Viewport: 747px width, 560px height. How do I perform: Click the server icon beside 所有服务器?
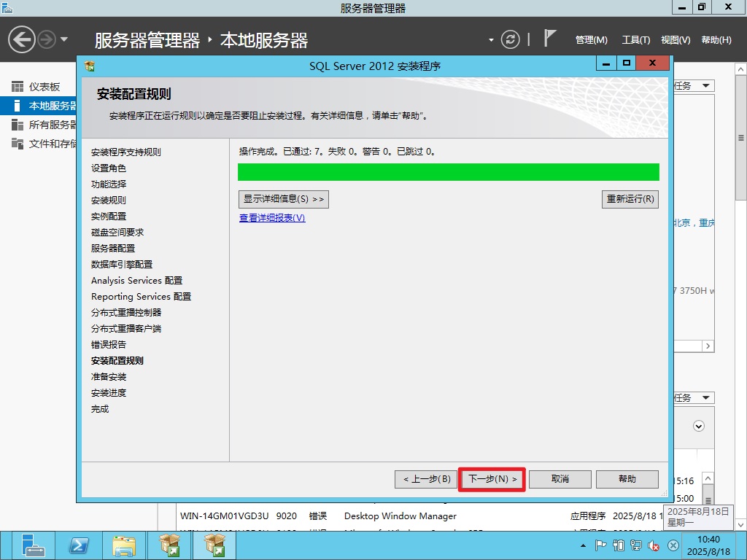18,125
